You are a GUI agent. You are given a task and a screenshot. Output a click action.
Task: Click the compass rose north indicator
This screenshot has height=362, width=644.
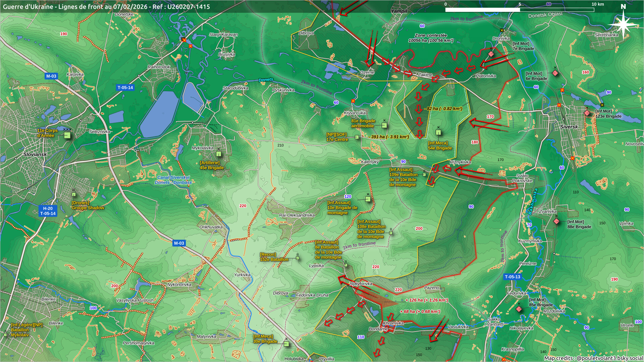coord(623,22)
